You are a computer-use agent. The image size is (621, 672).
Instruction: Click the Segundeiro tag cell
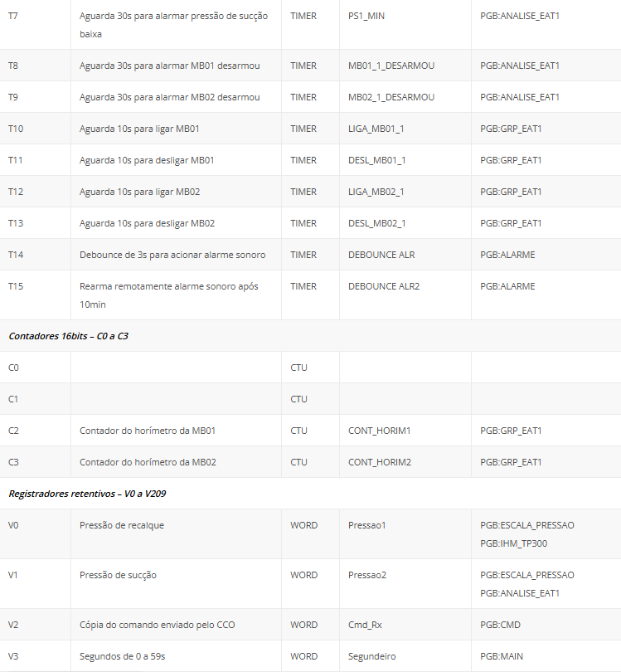point(371,656)
